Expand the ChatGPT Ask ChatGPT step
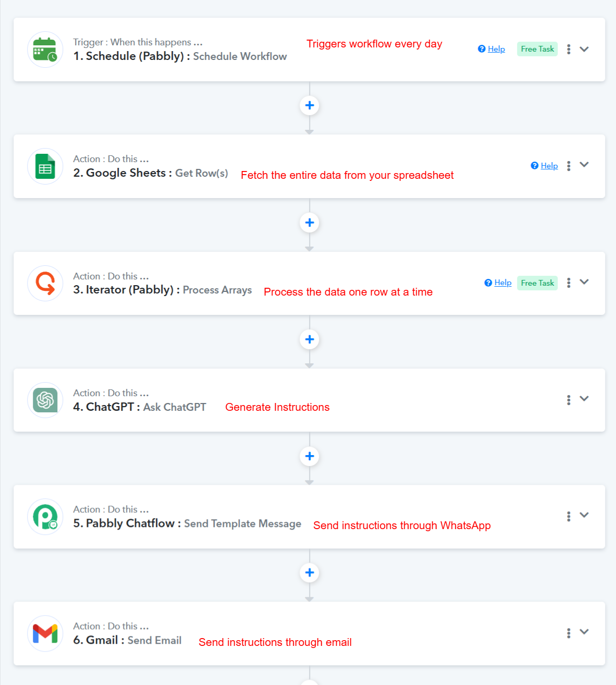Screen dimensions: 616x685 point(584,399)
